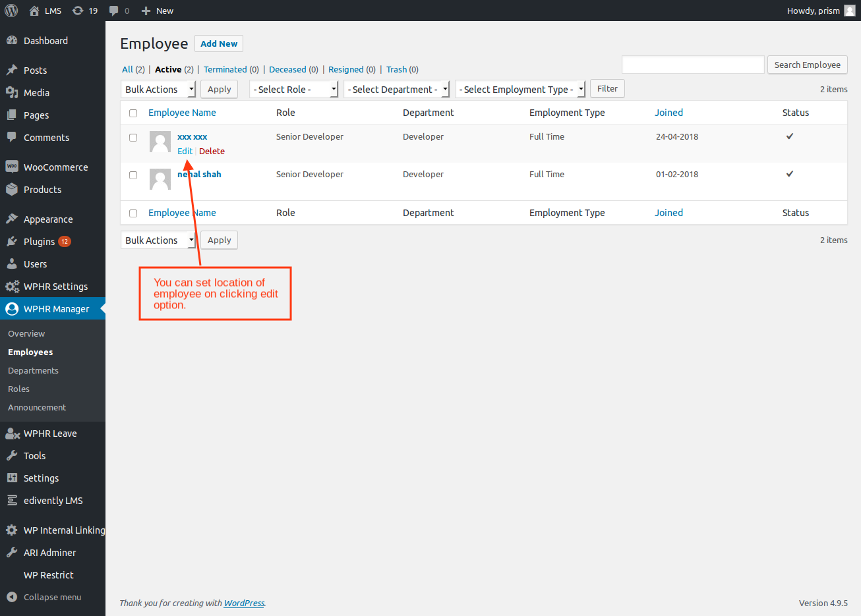
Task: Sort by Joined column in header
Action: coord(668,113)
